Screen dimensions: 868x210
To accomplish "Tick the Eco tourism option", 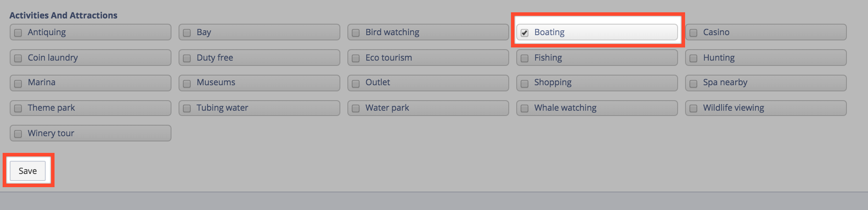I will pyautogui.click(x=356, y=58).
